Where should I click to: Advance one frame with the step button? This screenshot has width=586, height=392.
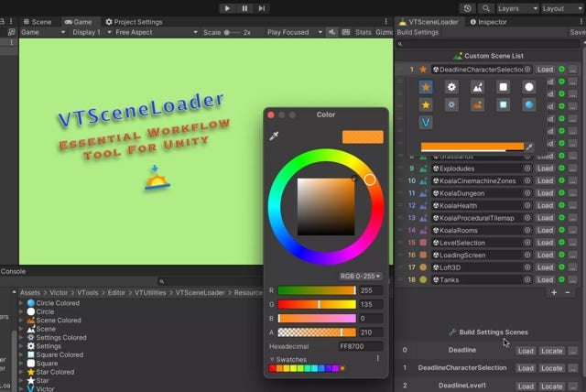(262, 8)
